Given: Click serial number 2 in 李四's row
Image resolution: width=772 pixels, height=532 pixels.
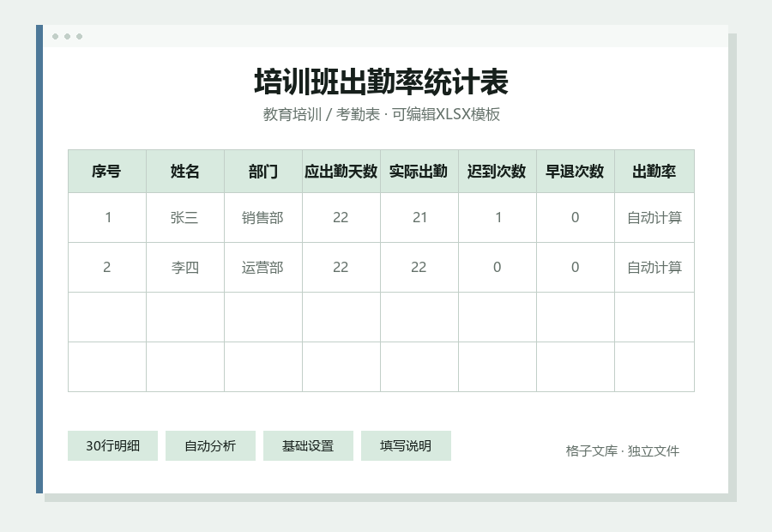Looking at the screenshot, I should point(107,268).
